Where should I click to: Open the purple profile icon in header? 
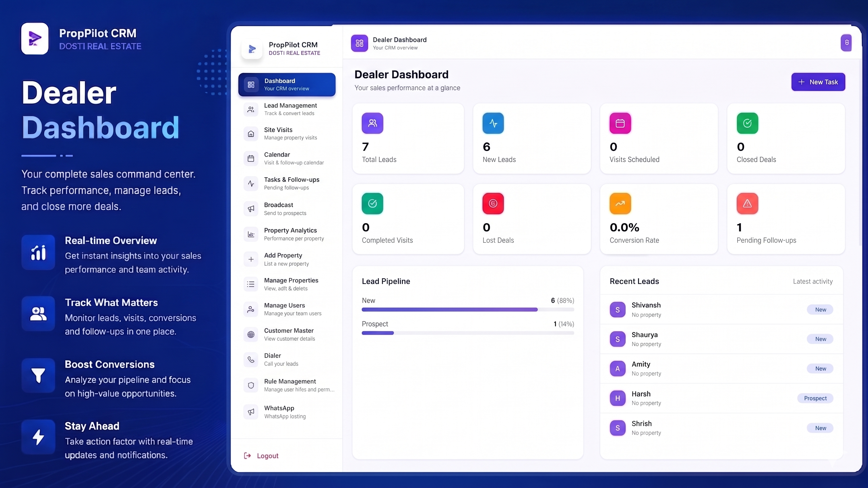coord(846,43)
